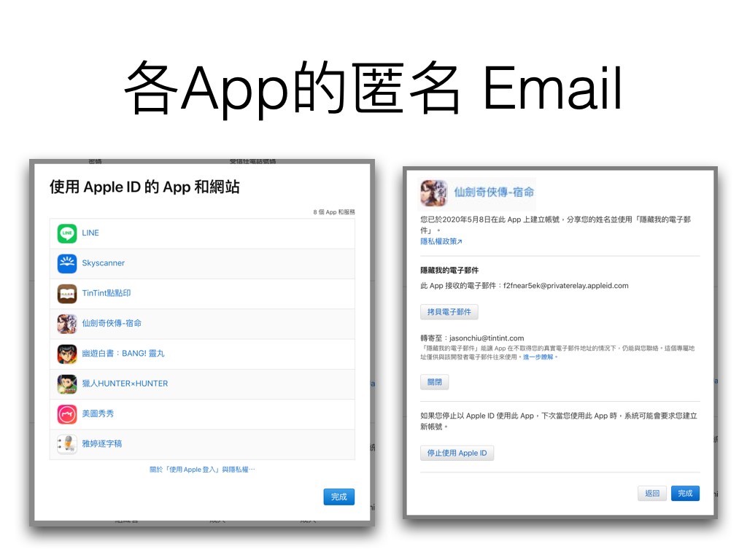Screen dimensions: 747x560
Task: Open the Skyscanner entry by its name
Action: coord(103,263)
